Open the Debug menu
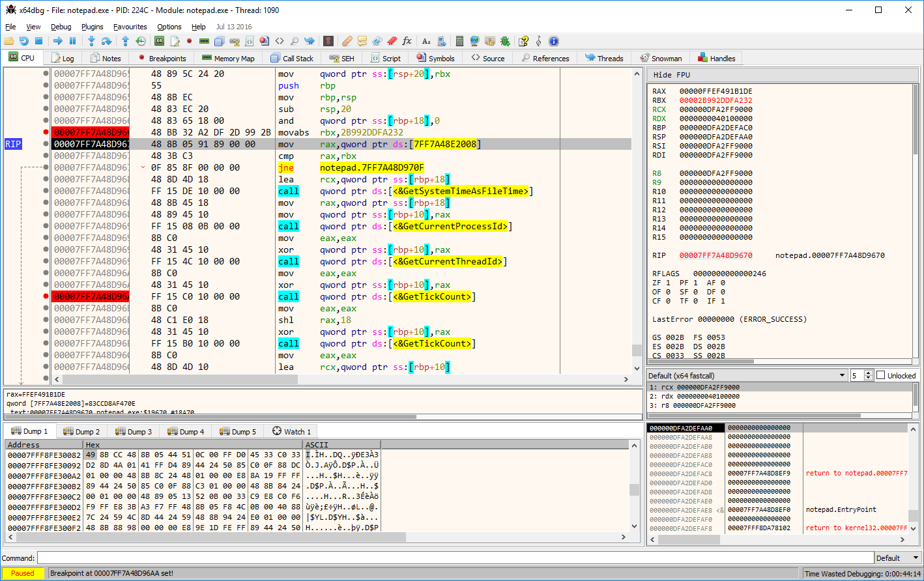924x581 pixels. pos(61,27)
